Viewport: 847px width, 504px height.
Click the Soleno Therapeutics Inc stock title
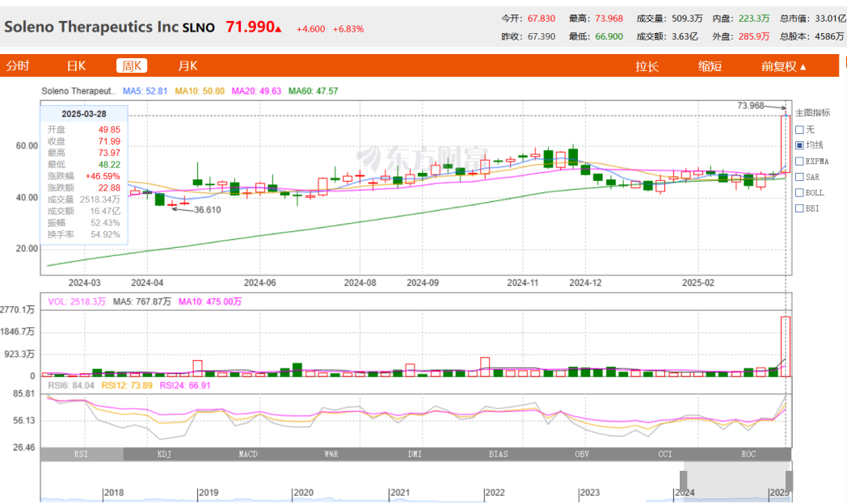[91, 27]
